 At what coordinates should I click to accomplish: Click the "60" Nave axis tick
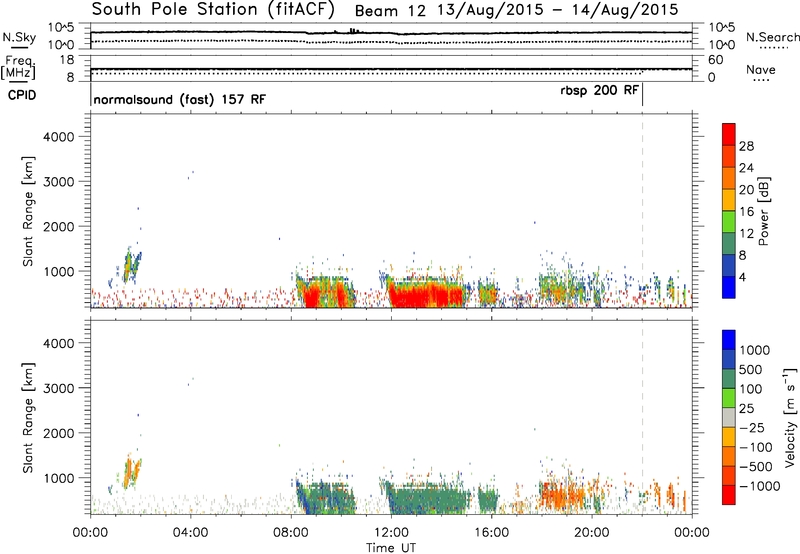[715, 60]
